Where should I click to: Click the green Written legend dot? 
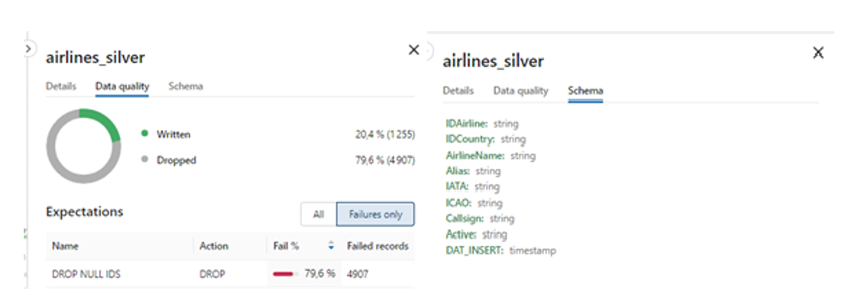tap(145, 134)
